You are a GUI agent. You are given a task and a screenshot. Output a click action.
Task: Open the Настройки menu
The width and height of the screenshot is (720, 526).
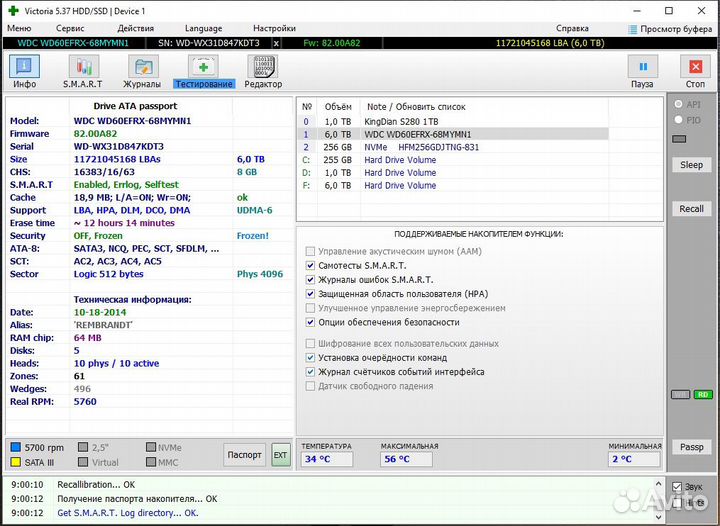click(274, 28)
